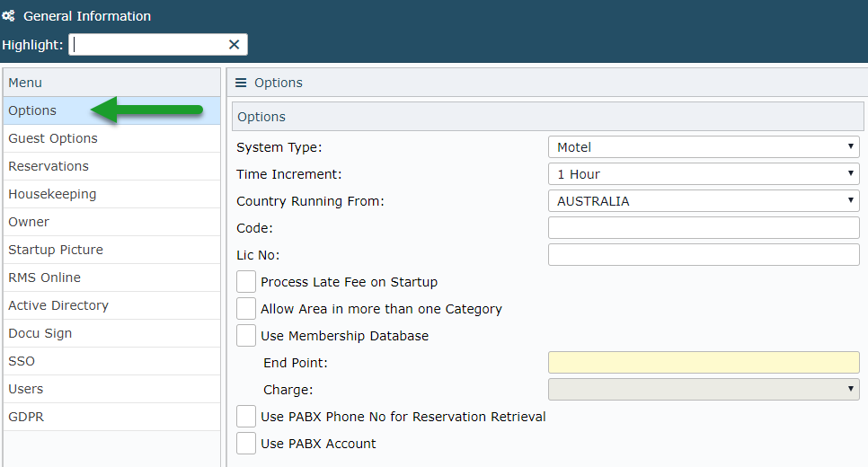
Task: Clear the Highlight field with the X icon
Action: [235, 45]
